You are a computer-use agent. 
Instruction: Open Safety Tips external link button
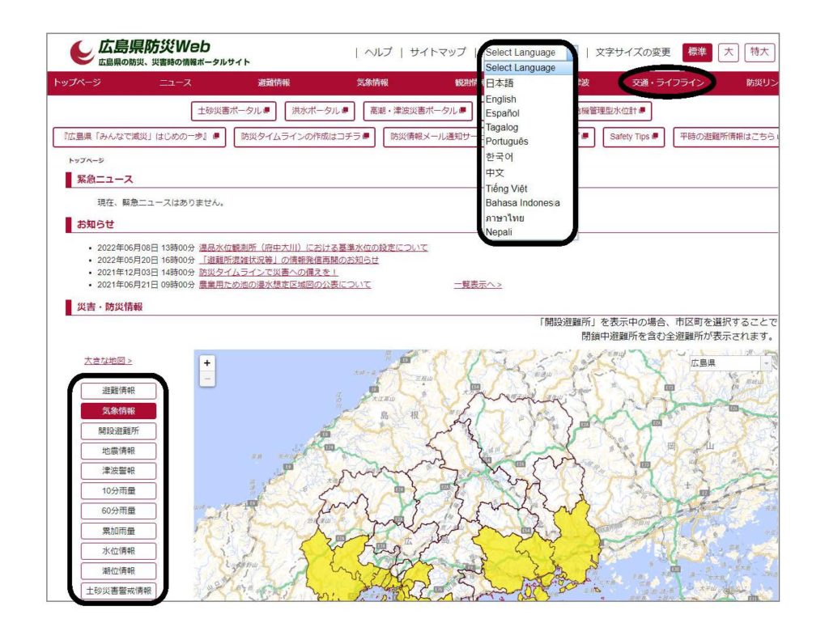click(634, 137)
